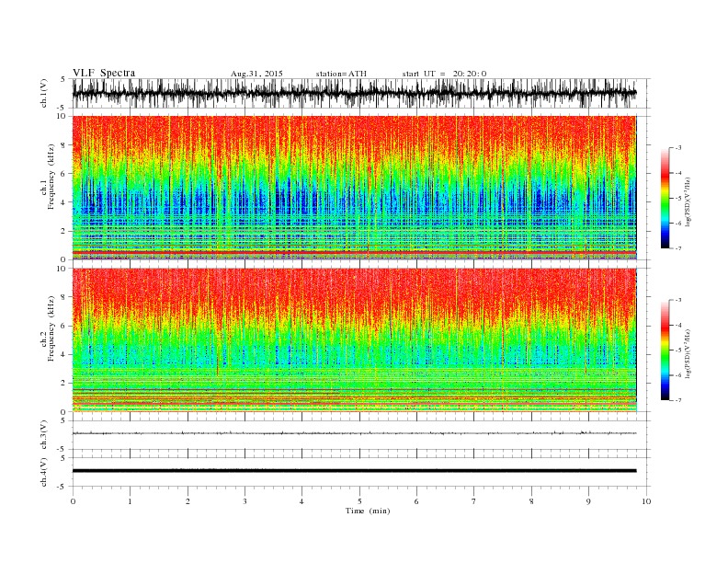Click inside the ch.1 spectrogram plot
Screen dimensions: 728x563
click(354, 188)
